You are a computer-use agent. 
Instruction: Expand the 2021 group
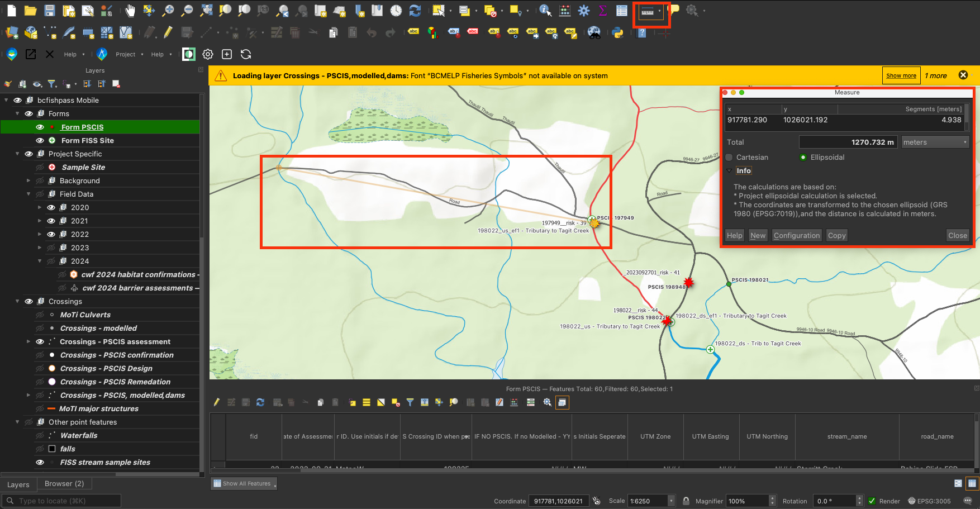(x=40, y=221)
